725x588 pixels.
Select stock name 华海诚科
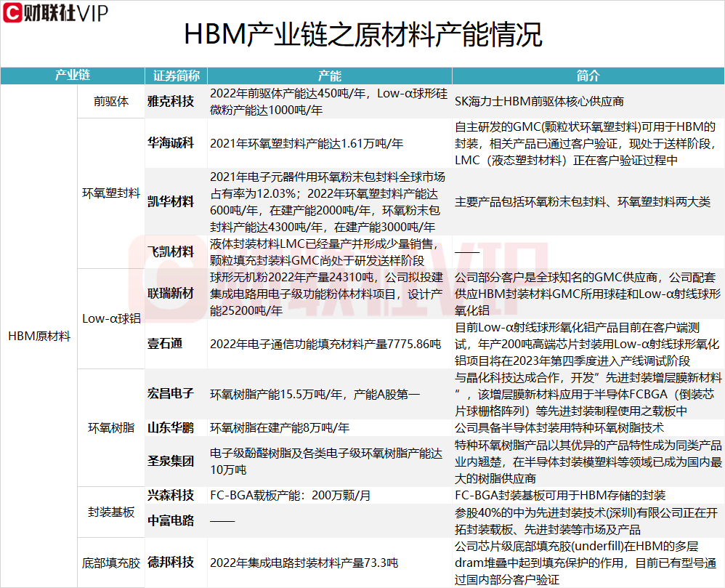click(x=171, y=143)
